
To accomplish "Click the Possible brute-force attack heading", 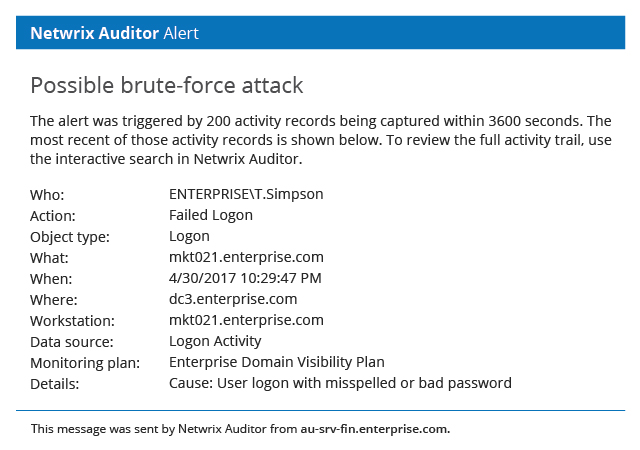I will (167, 86).
